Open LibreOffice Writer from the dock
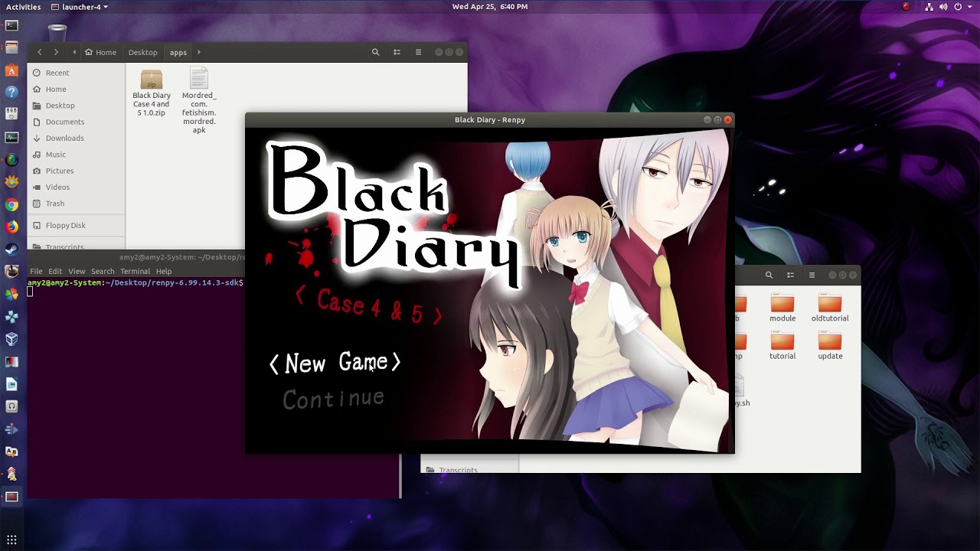This screenshot has width=980, height=551. tap(11, 384)
